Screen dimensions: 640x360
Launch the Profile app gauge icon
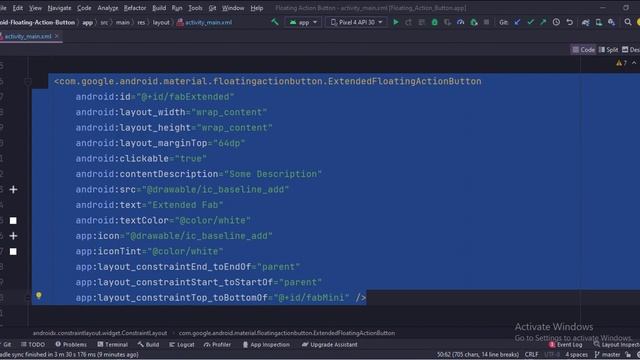tap(461, 22)
